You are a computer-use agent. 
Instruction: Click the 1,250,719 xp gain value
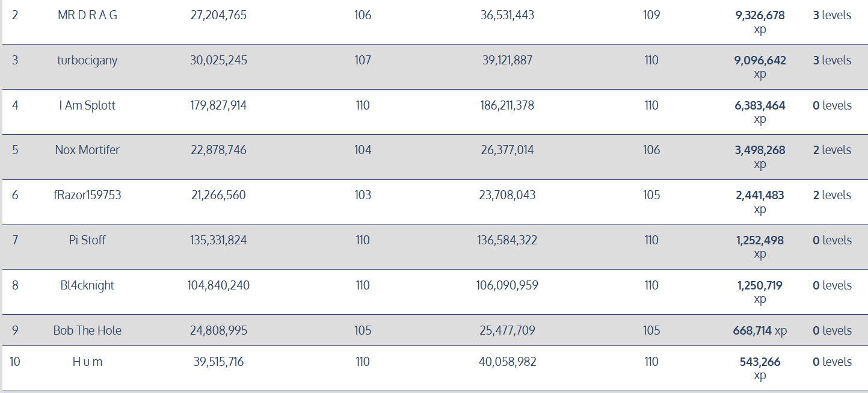[760, 286]
